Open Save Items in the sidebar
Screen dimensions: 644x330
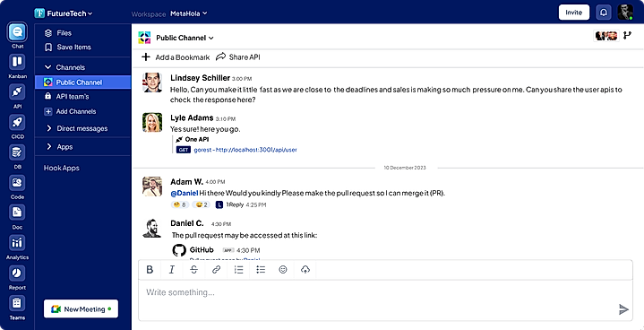click(x=68, y=48)
